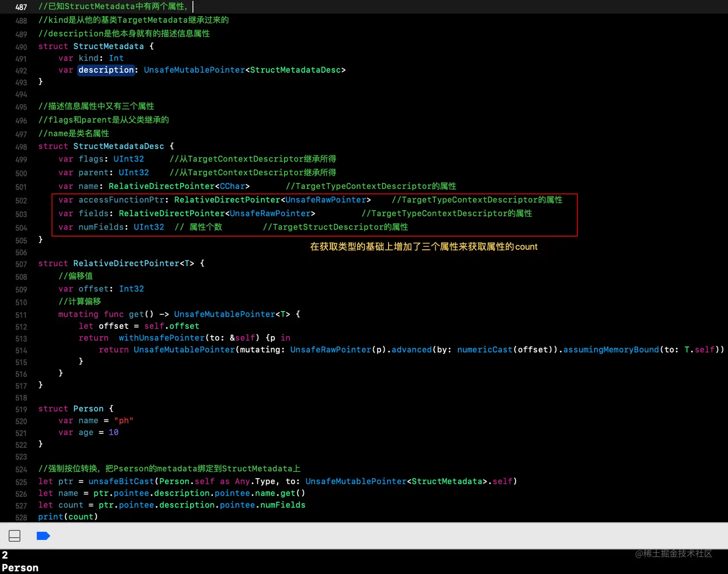The width and height of the screenshot is (728, 574).
Task: Click "self.offset" on line 512
Action: pos(171,326)
